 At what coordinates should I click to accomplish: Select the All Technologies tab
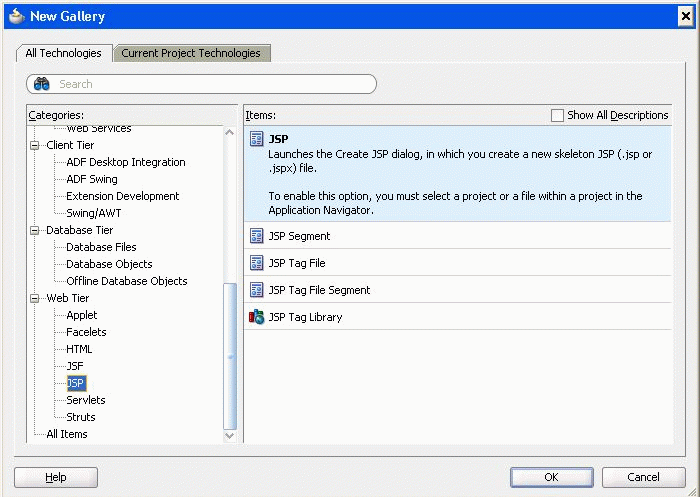[x=63, y=53]
